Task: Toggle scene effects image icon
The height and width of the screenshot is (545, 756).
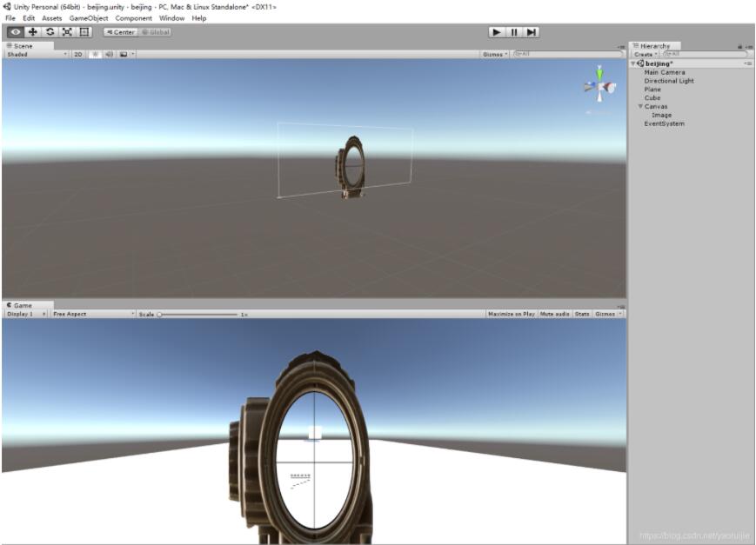Action: (124, 55)
